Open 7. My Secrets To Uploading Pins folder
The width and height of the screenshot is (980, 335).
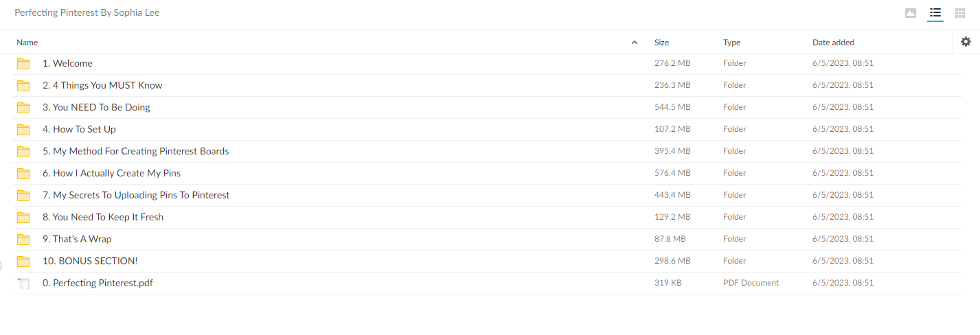(136, 195)
